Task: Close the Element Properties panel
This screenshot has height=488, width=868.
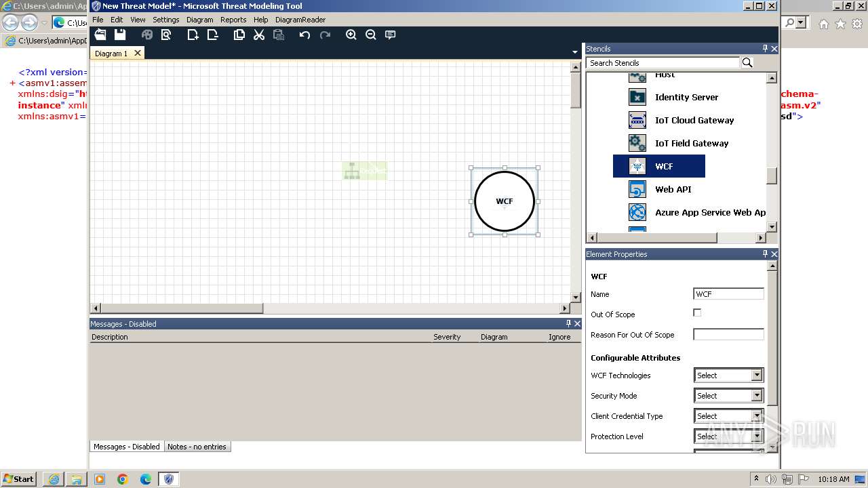Action: tap(774, 254)
